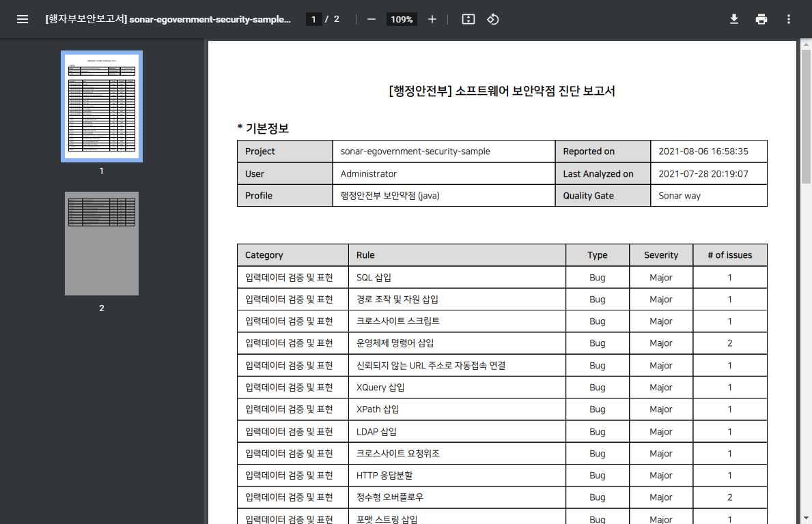Viewport: 812px width, 524px height.
Task: Open the more actions menu
Action: 789,19
